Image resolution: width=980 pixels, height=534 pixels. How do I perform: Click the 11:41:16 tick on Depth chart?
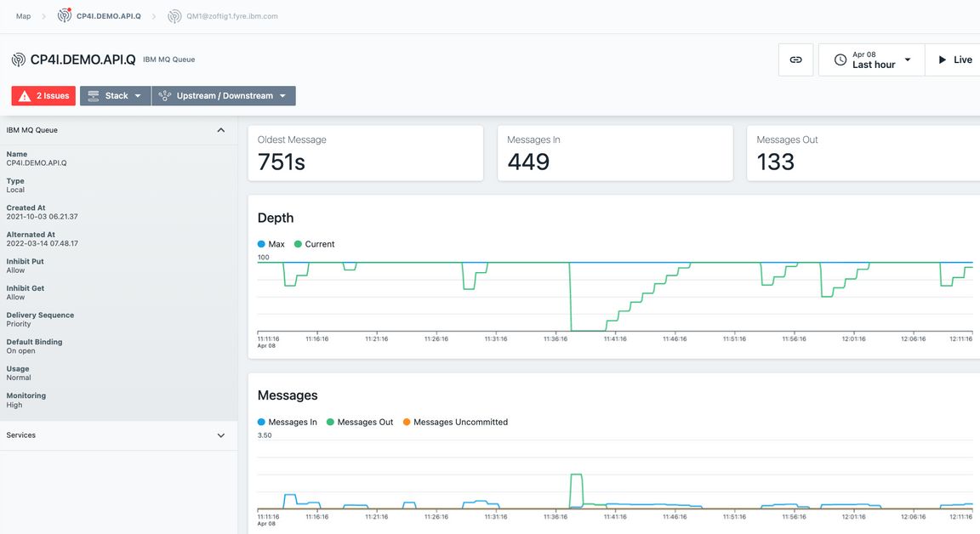tap(615, 339)
